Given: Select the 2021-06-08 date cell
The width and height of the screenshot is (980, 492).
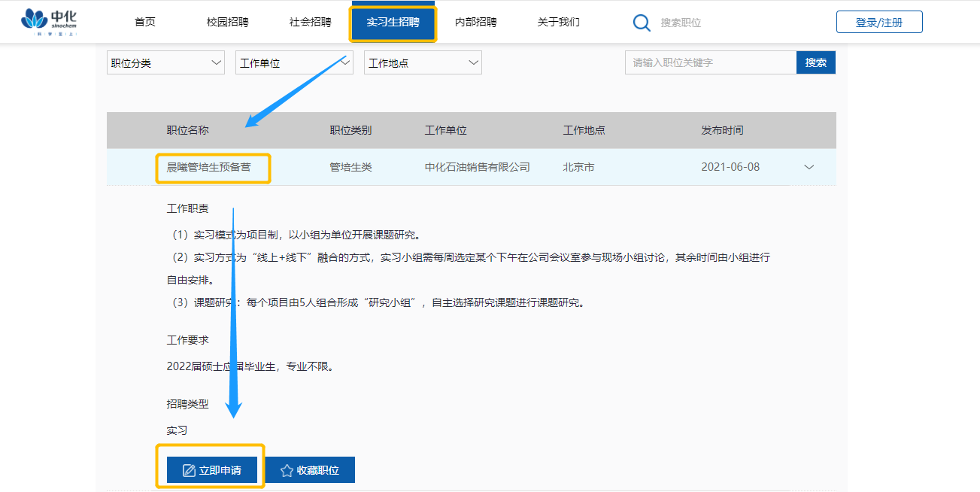Looking at the screenshot, I should click(730, 167).
